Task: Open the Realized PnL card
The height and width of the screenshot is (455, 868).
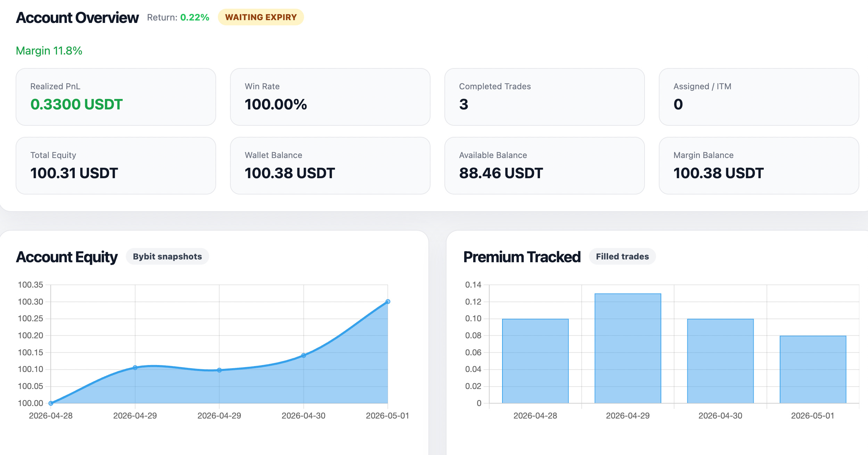Action: coord(116,97)
